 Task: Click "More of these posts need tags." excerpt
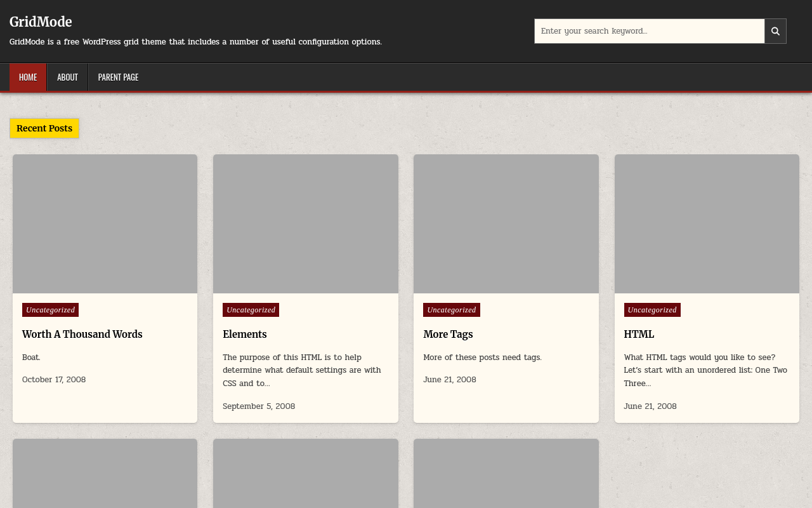click(x=482, y=358)
